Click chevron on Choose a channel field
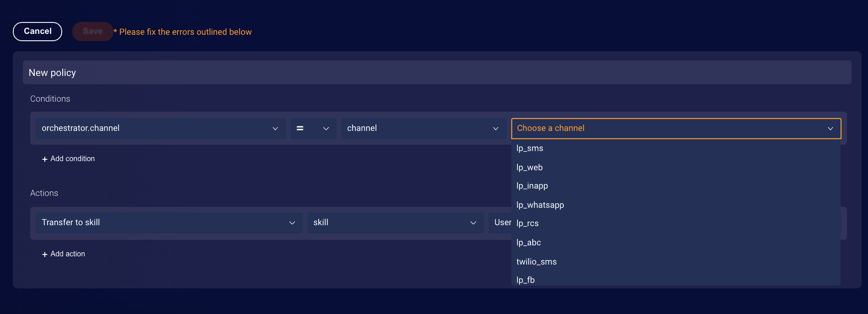 point(830,129)
